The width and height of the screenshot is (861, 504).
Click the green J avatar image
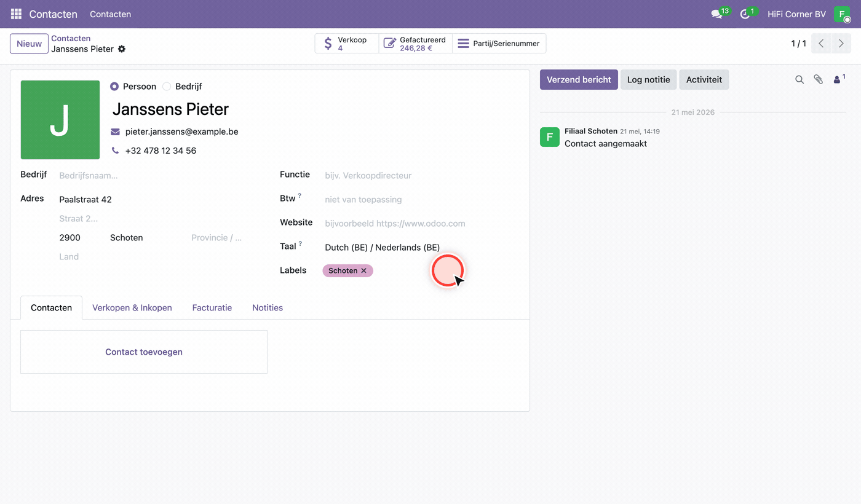pos(60,120)
